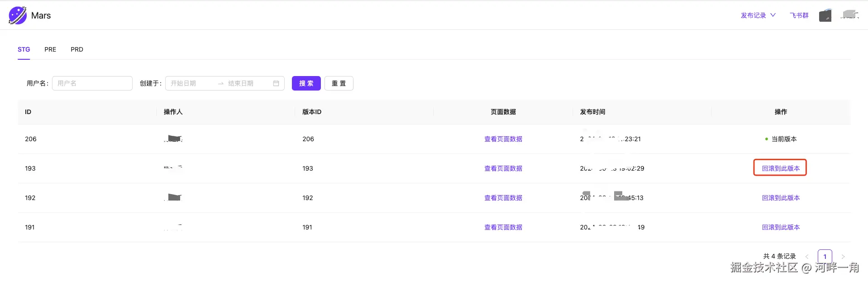Switch to the PRE tab

[50, 49]
